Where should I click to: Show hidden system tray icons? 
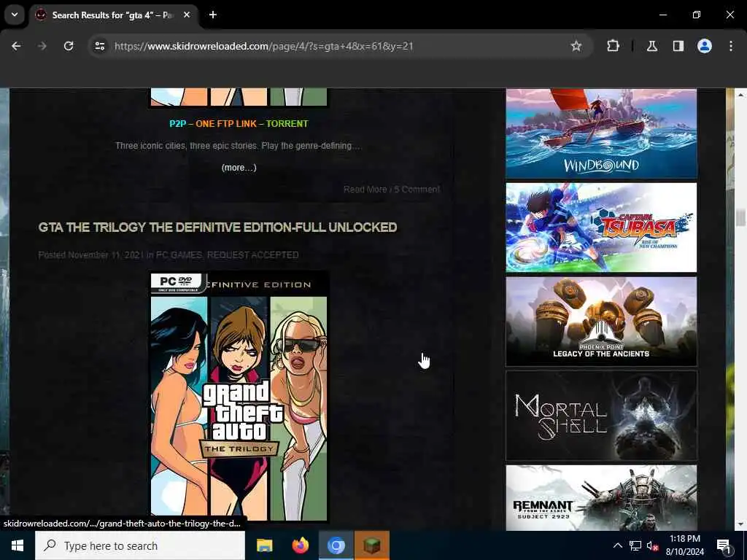[x=617, y=545]
